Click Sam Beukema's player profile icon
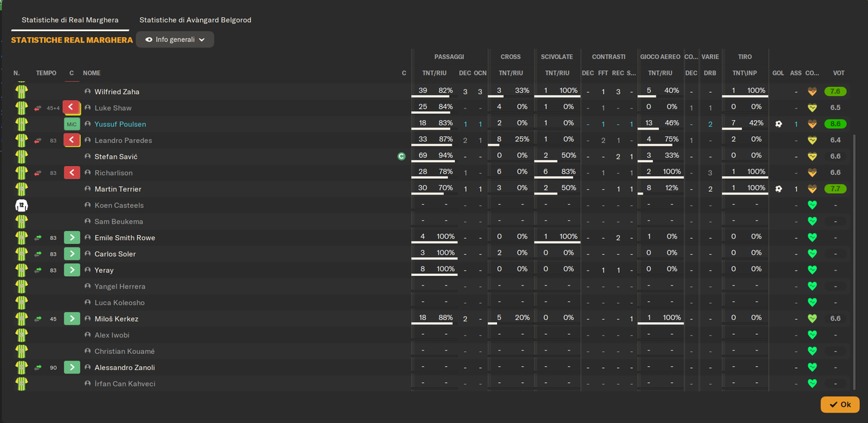Image resolution: width=868 pixels, height=423 pixels. (87, 222)
